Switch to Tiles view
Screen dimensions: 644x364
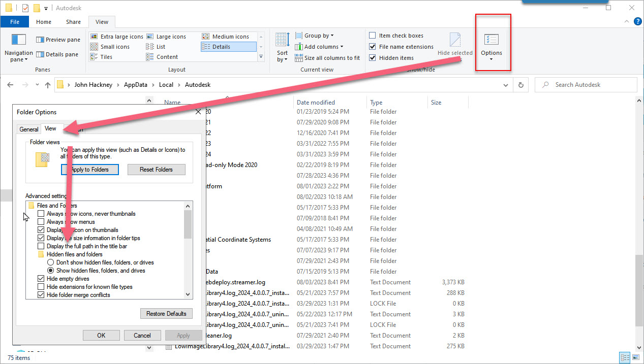[107, 57]
